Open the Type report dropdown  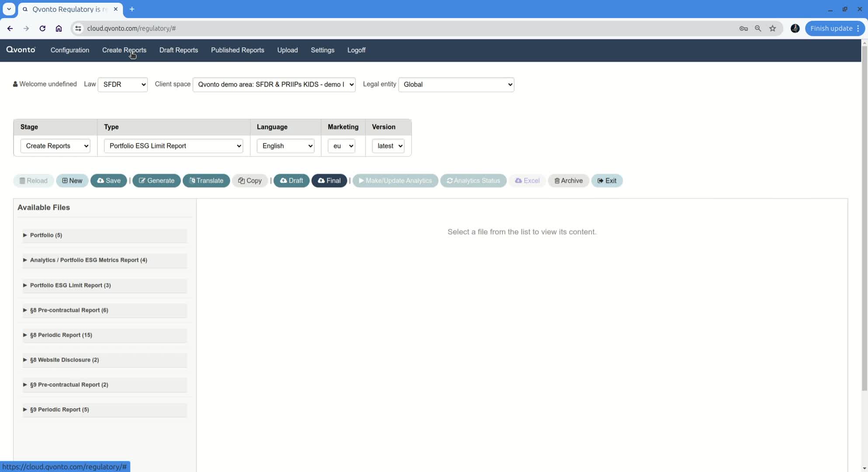[x=174, y=146]
